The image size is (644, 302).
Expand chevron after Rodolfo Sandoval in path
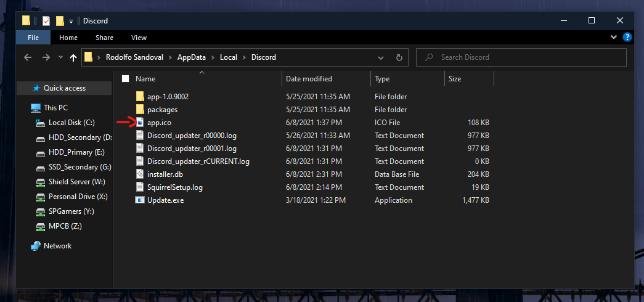click(x=172, y=57)
